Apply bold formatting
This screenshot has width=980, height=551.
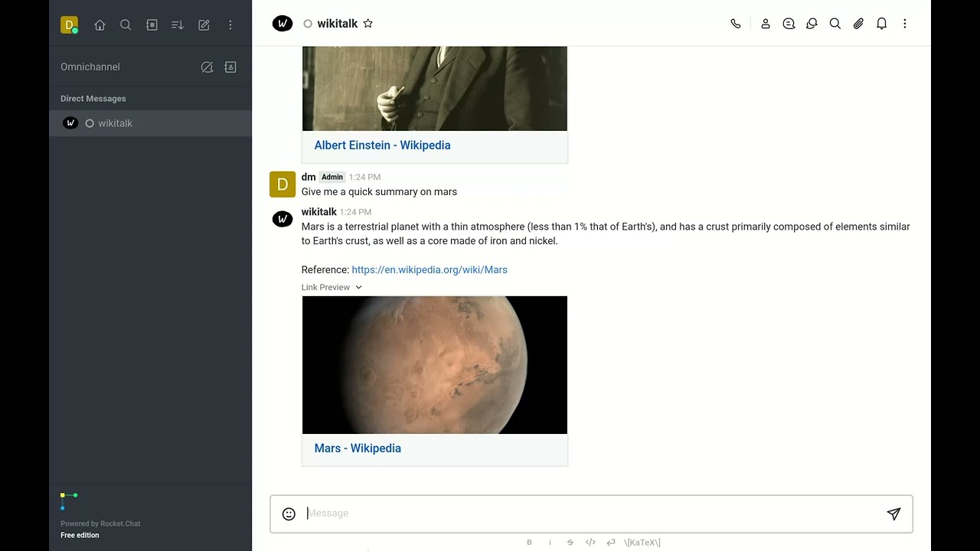(x=529, y=543)
